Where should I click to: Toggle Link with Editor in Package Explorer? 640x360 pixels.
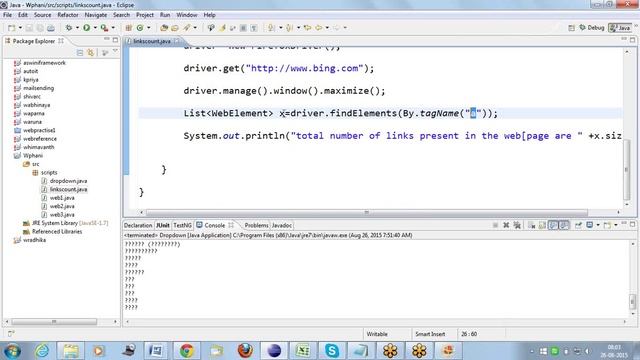tap(91, 53)
